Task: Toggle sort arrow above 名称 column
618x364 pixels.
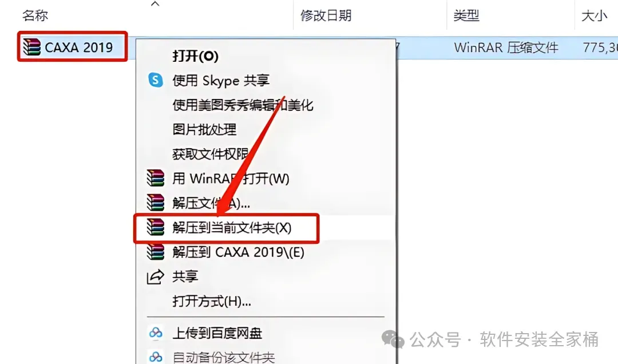Action: coord(155,4)
